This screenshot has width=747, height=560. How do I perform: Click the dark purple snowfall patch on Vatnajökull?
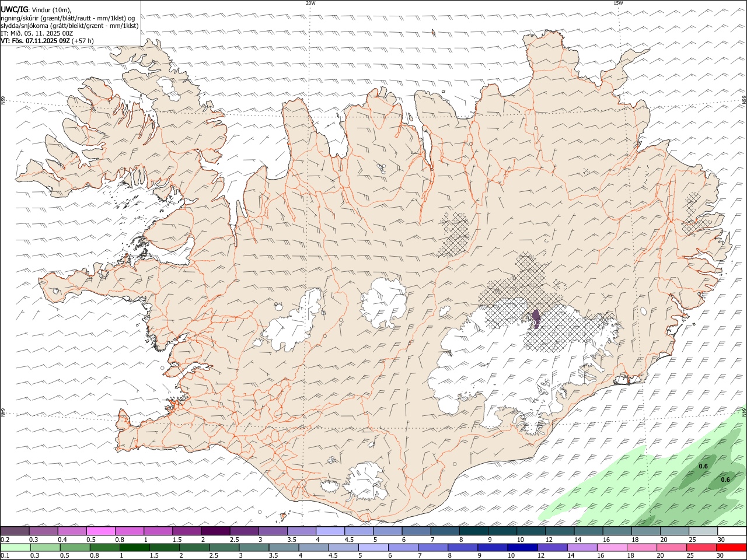coord(536,319)
